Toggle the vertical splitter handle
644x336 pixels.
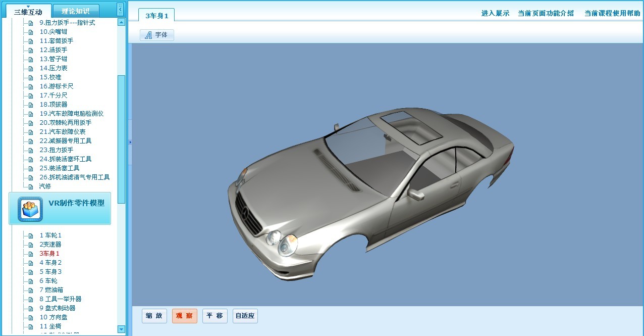click(130, 142)
